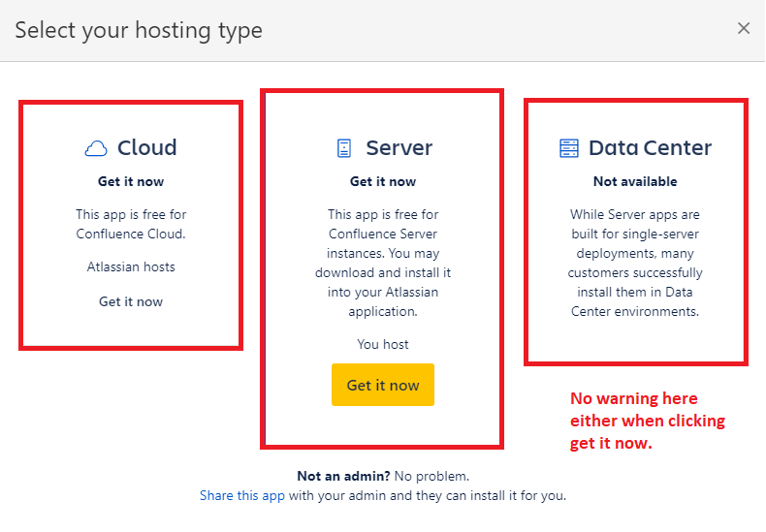Click the Server hosting icon

[x=344, y=148]
